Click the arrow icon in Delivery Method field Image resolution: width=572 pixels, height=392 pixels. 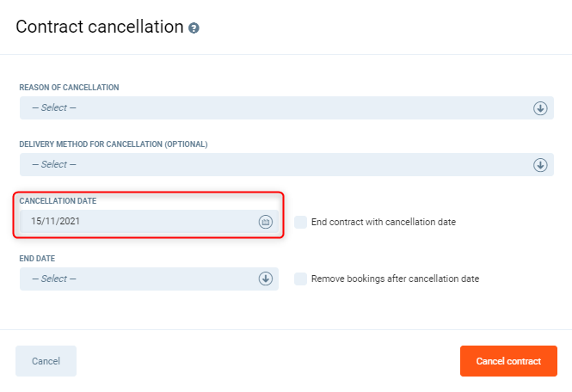click(x=540, y=165)
